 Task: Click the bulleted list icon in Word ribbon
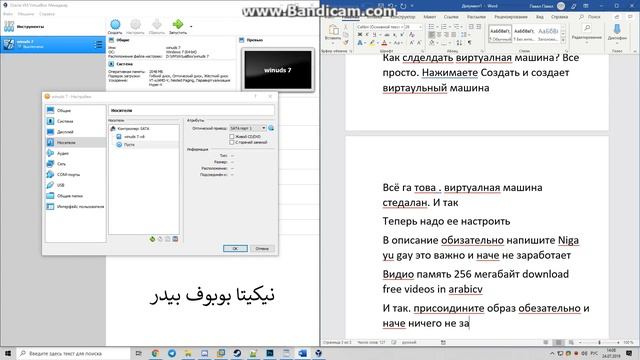click(x=431, y=27)
